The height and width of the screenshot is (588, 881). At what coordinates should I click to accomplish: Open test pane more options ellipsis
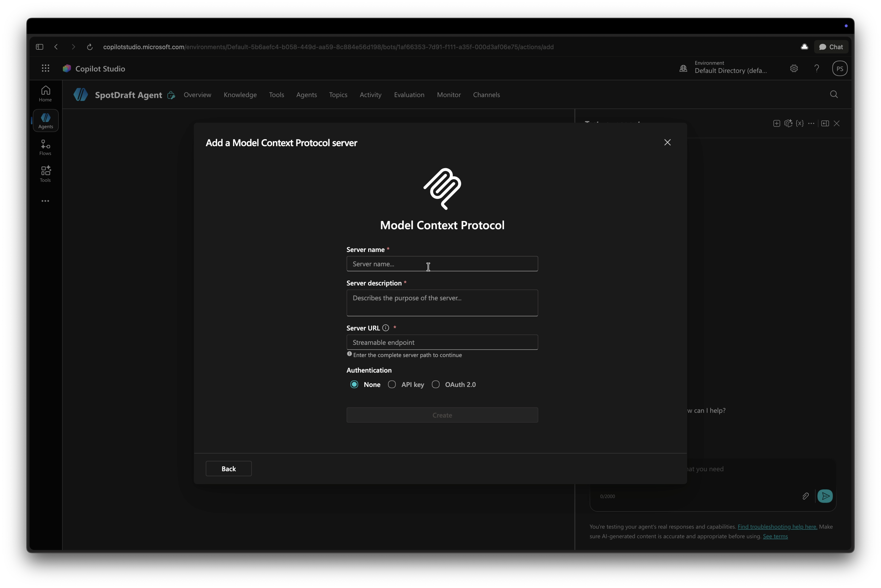pyautogui.click(x=811, y=123)
